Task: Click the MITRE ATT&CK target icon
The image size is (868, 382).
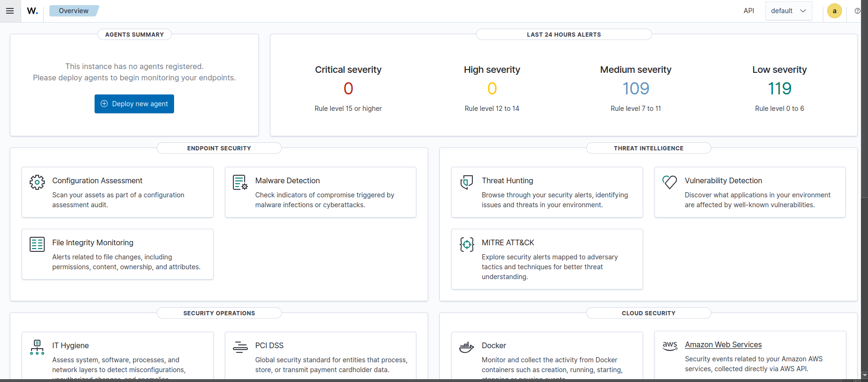Action: click(467, 244)
